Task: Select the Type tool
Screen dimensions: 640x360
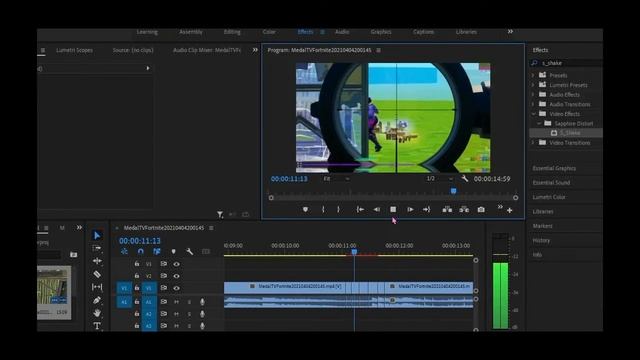Action: 97,326
